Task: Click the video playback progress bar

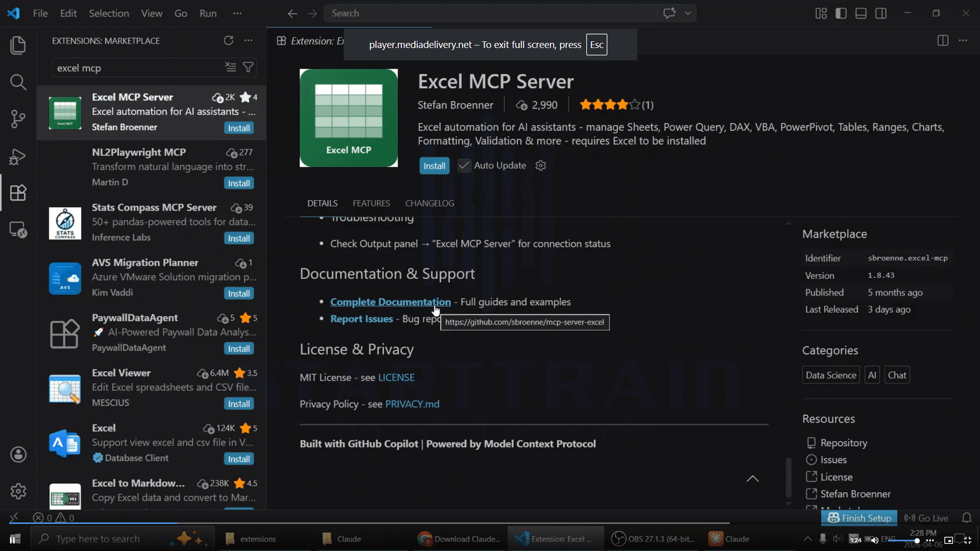Action: tap(369, 523)
